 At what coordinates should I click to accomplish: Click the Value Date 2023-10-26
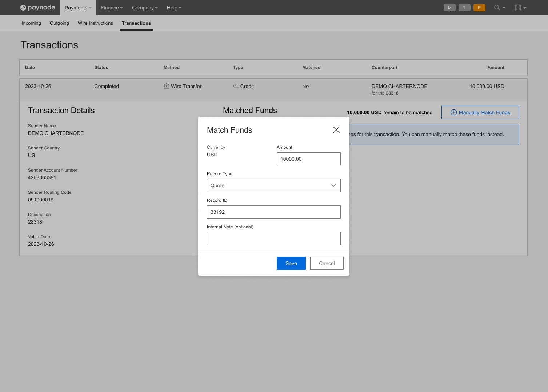click(x=41, y=244)
